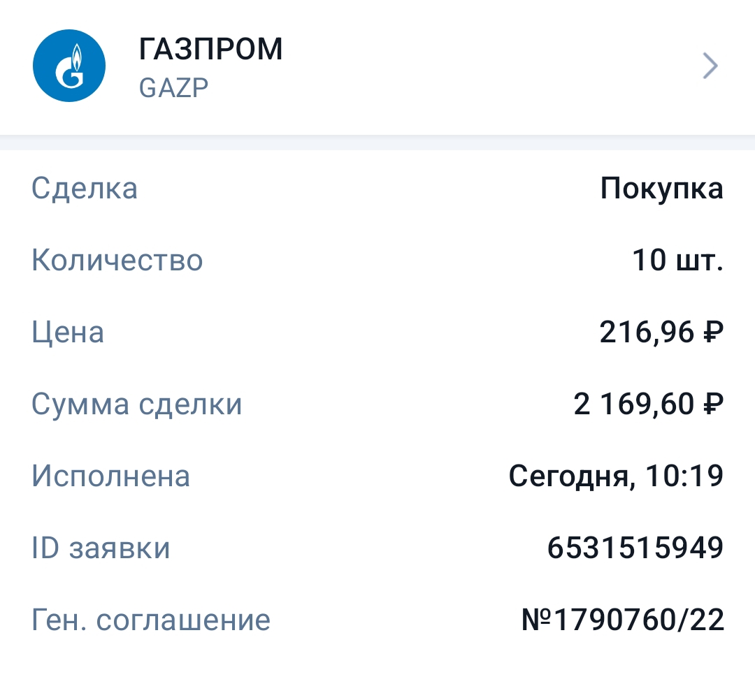Click the ruble sign after 216,96
The height and width of the screenshot is (700, 755).
[712, 333]
